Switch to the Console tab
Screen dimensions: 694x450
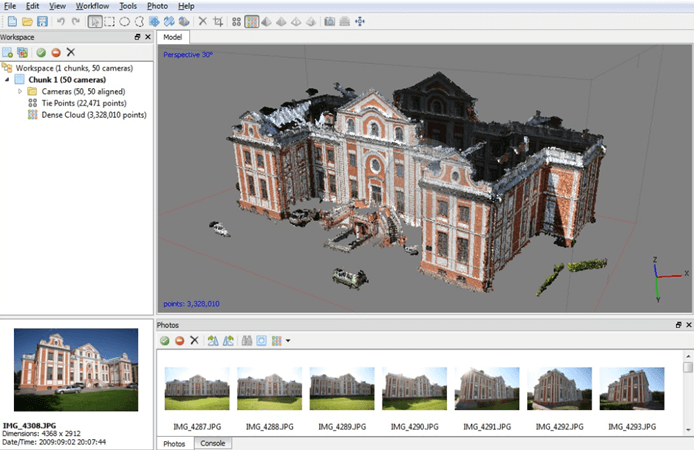click(212, 443)
